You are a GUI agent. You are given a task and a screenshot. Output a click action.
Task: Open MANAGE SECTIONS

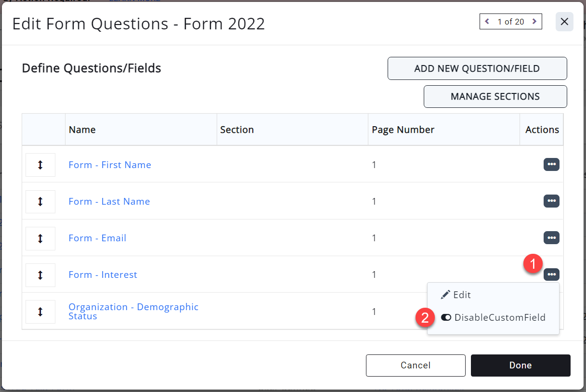tap(495, 96)
